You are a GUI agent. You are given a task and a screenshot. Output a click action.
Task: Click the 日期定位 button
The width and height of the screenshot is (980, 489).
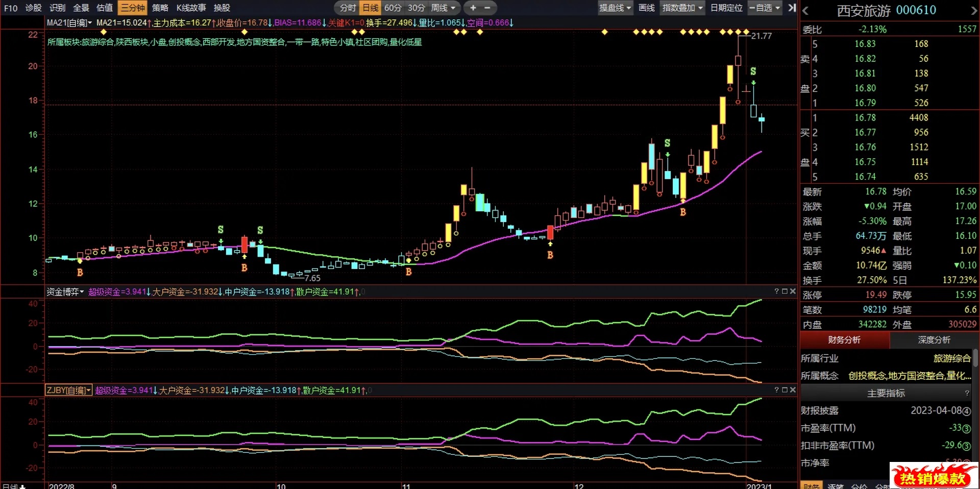[726, 8]
